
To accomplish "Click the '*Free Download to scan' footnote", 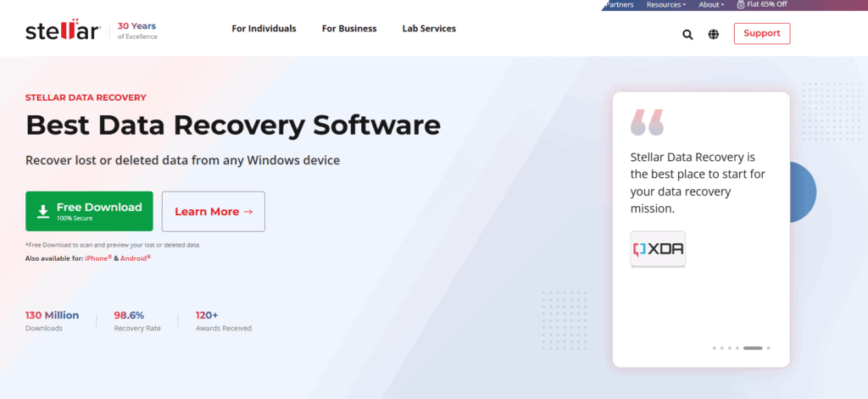I will click(x=113, y=245).
